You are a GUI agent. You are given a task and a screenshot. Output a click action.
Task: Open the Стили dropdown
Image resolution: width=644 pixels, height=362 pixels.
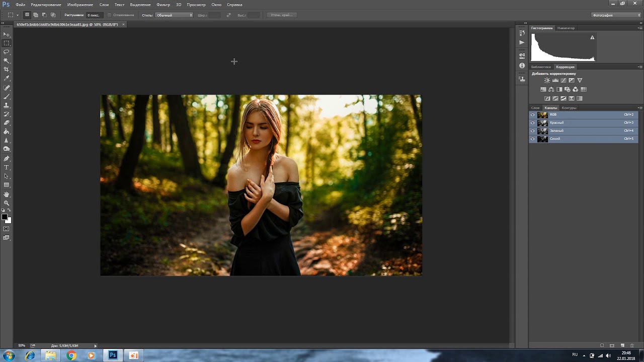(x=174, y=15)
